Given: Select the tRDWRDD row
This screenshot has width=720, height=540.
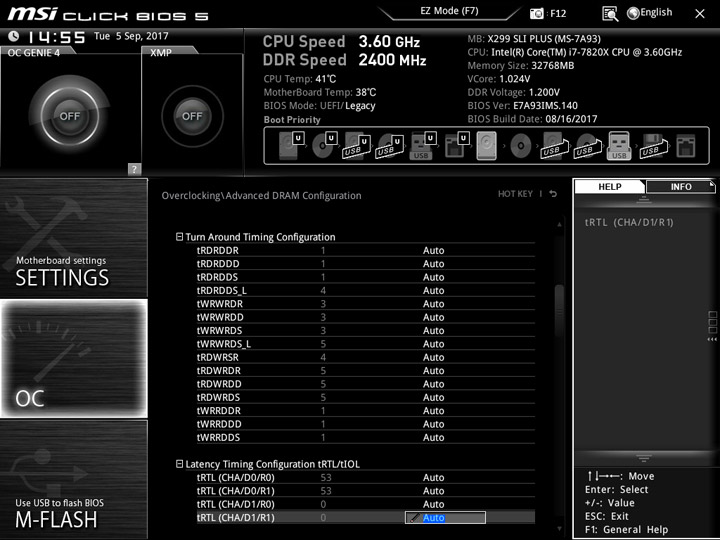Looking at the screenshot, I should 366,384.
